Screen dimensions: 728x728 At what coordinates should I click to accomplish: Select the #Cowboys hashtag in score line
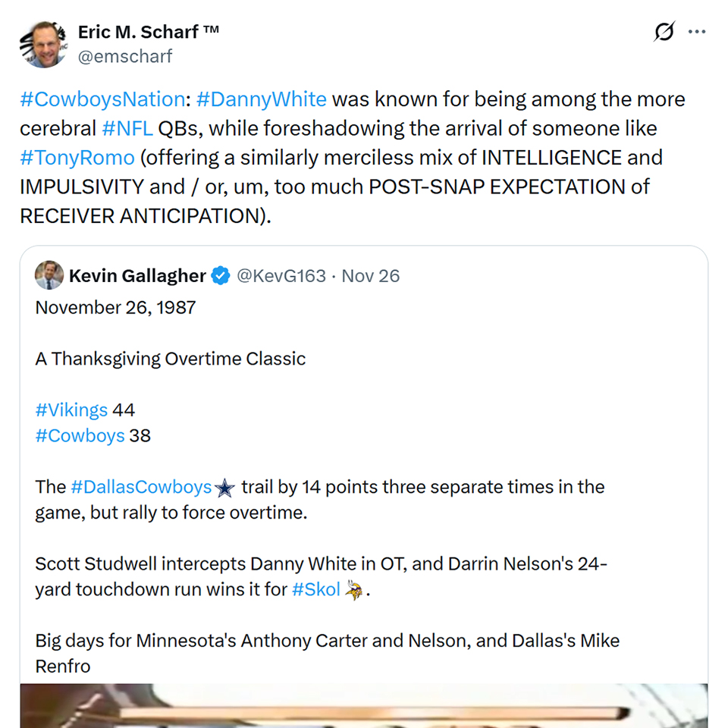tap(80, 435)
